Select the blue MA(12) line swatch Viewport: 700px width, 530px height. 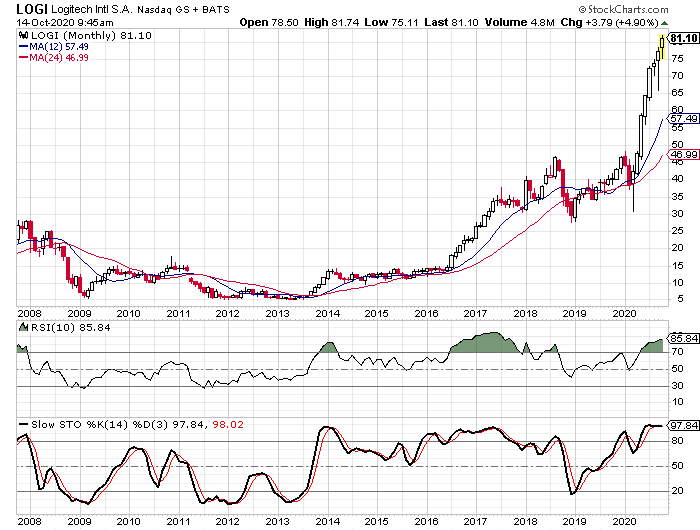coord(23,46)
